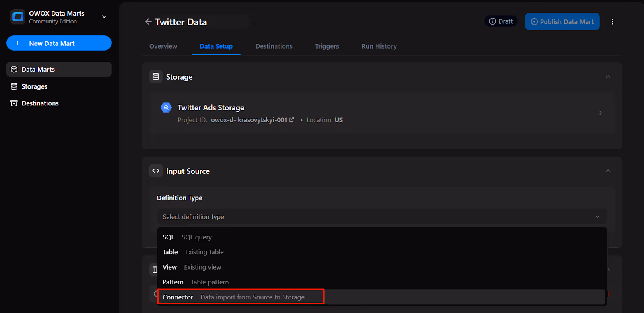Go back using the arrow next to Twitter Data
This screenshot has height=313, width=644.
click(148, 22)
